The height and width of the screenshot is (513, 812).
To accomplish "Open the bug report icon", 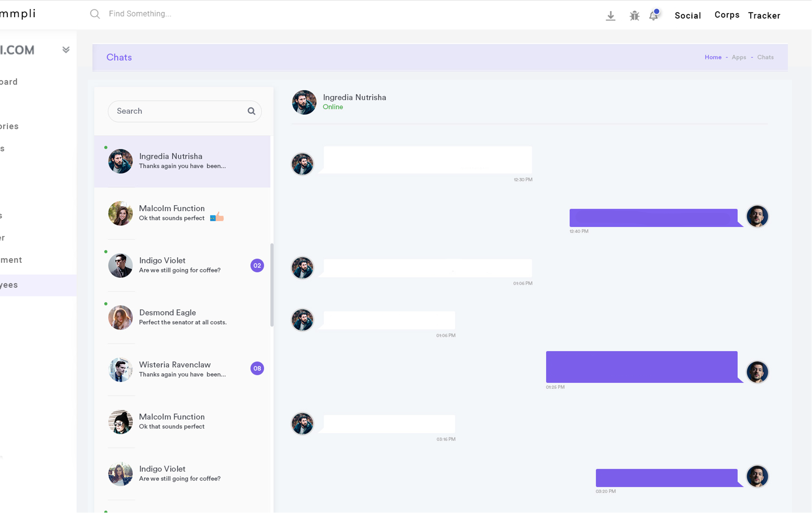I will click(634, 16).
